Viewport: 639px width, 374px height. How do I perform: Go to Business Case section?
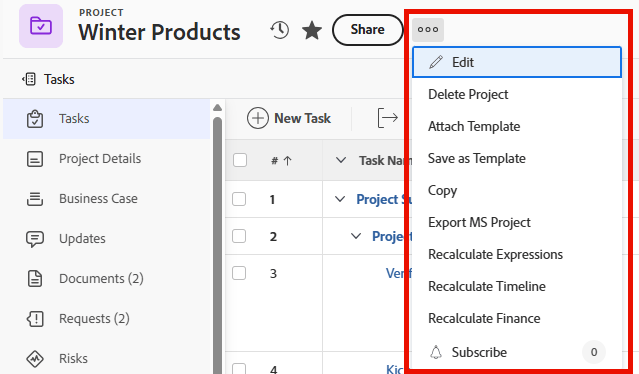pyautogui.click(x=106, y=199)
